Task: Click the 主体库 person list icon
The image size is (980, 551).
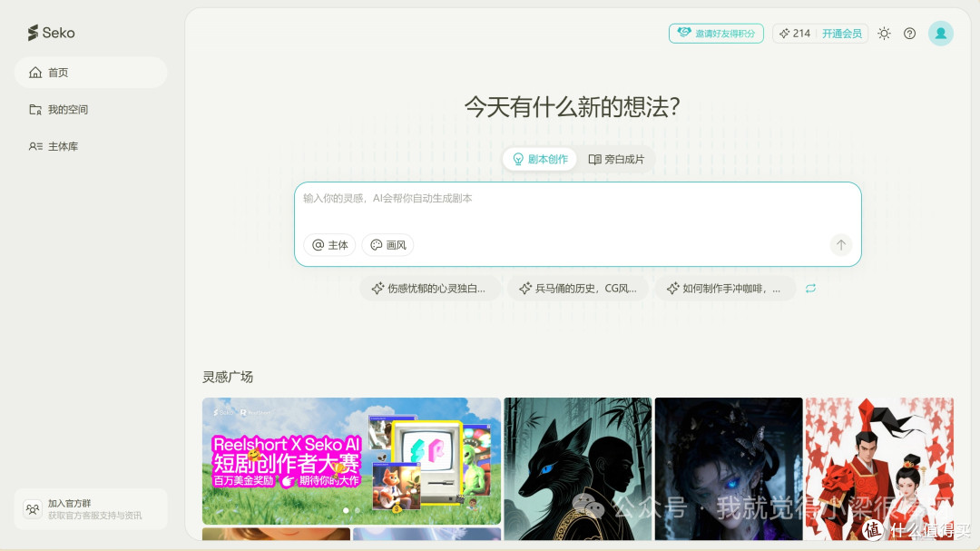Action: click(35, 146)
